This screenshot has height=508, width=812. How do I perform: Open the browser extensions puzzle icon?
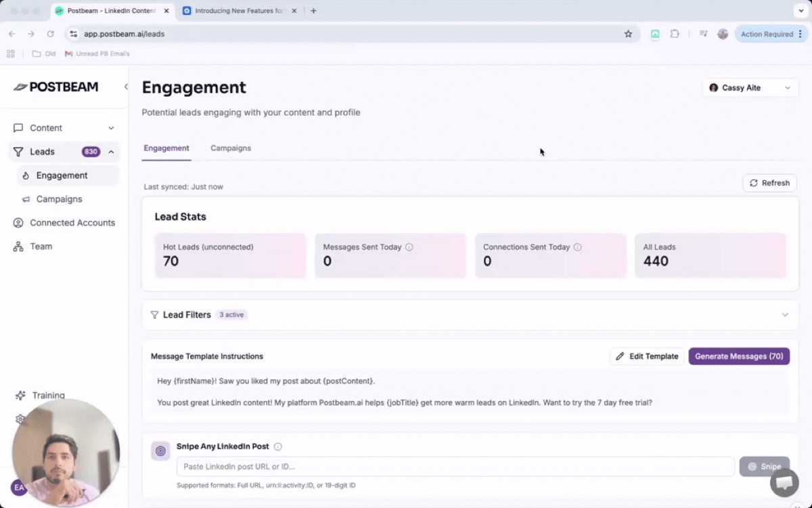pyautogui.click(x=675, y=34)
